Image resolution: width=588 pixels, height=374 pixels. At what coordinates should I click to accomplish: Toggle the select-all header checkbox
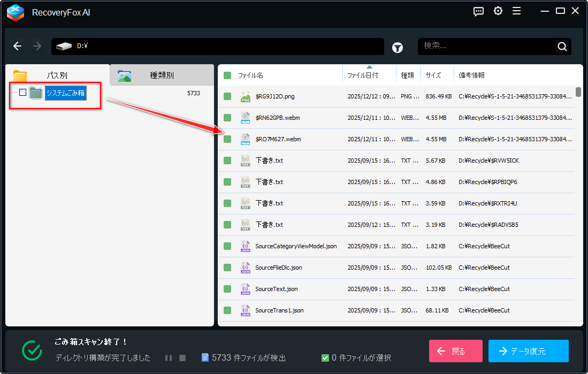click(x=227, y=75)
